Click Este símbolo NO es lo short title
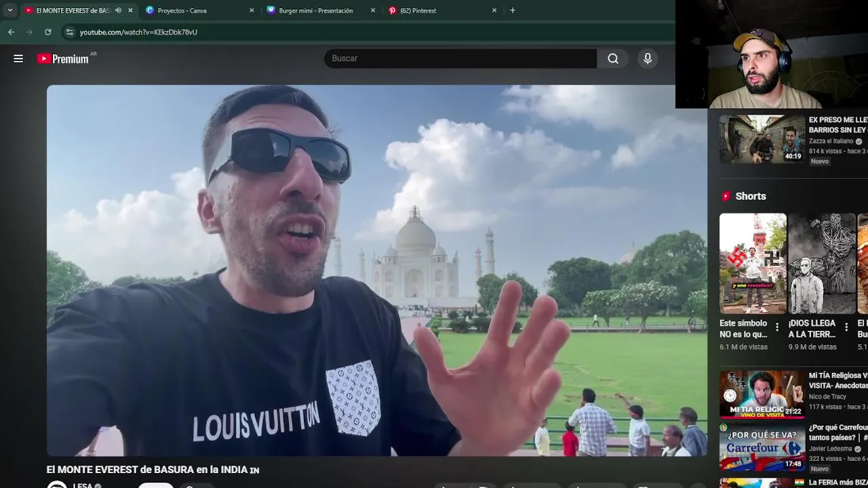868x488 pixels. pos(743,329)
